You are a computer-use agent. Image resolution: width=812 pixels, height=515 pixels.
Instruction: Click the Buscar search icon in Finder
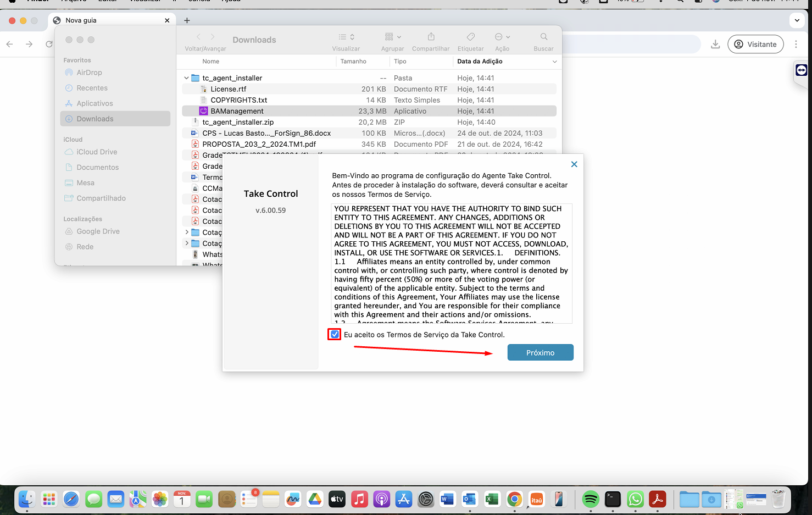[x=544, y=37]
